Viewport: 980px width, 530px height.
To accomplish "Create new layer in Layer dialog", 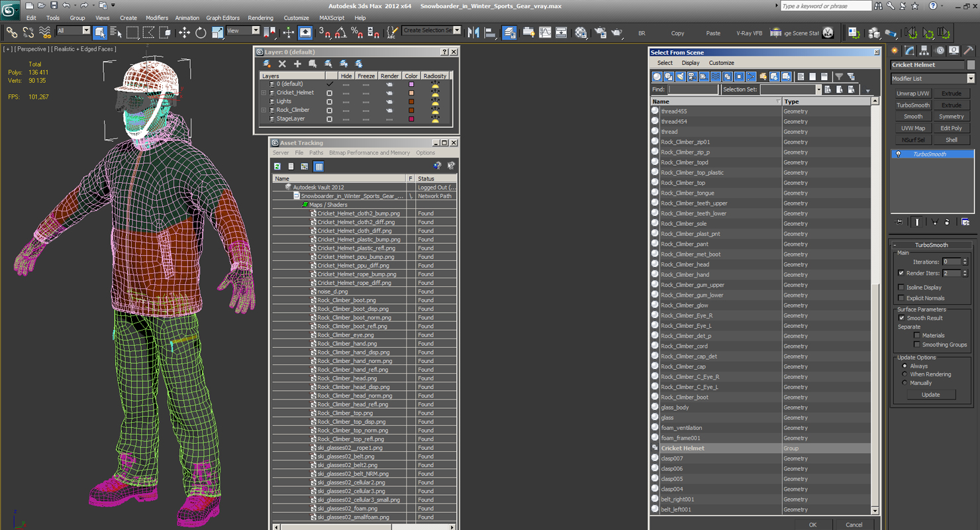I will pos(267,64).
